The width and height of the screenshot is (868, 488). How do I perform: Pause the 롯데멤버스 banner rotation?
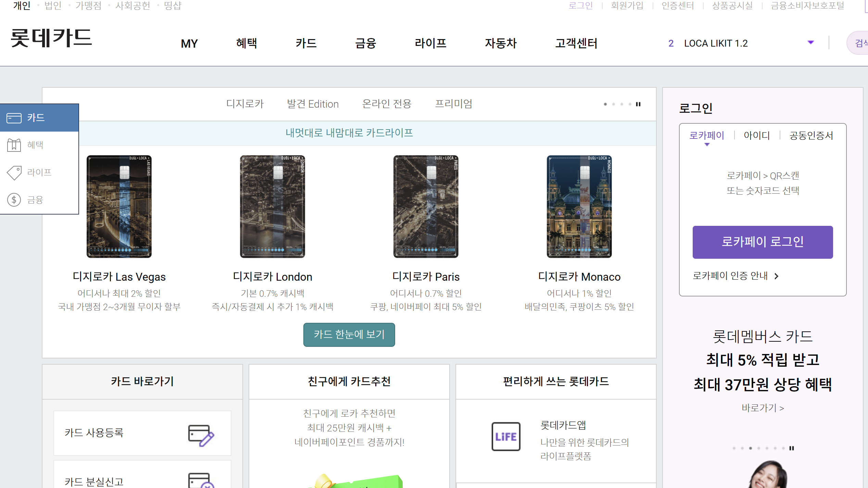792,448
